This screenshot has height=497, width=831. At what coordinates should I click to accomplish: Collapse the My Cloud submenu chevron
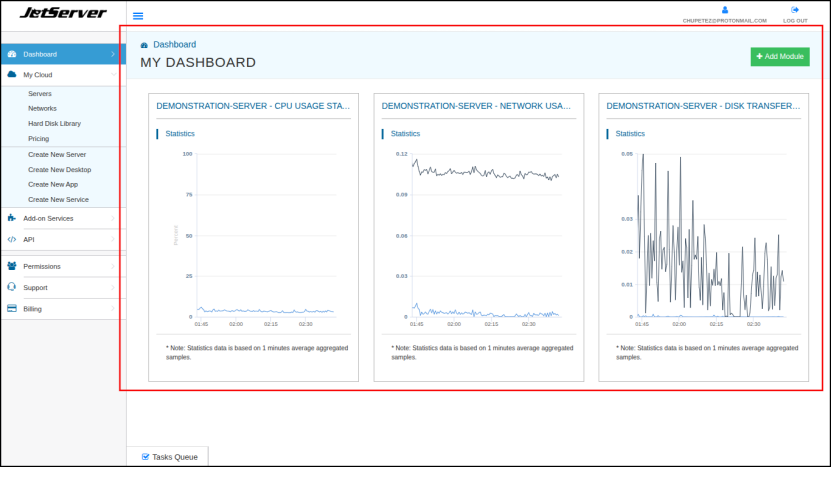[113, 74]
